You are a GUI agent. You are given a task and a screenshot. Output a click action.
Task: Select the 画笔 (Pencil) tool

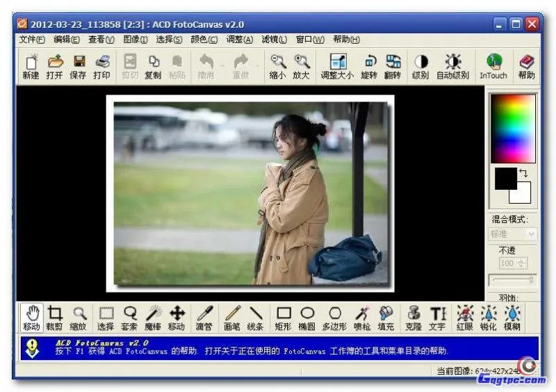[x=232, y=318]
